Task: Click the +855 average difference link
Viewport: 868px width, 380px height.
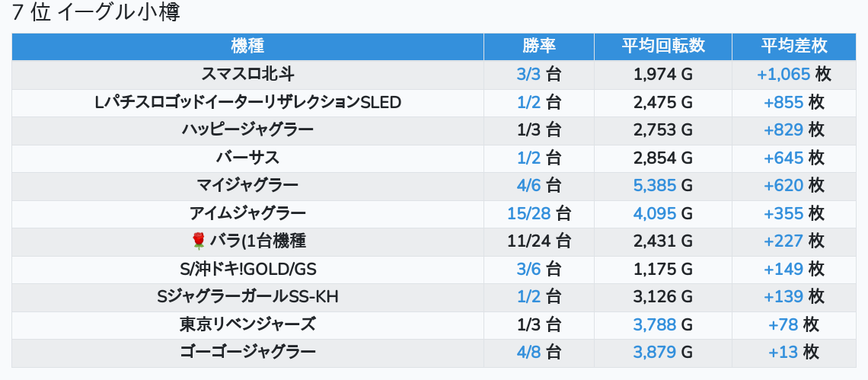Action: (783, 102)
